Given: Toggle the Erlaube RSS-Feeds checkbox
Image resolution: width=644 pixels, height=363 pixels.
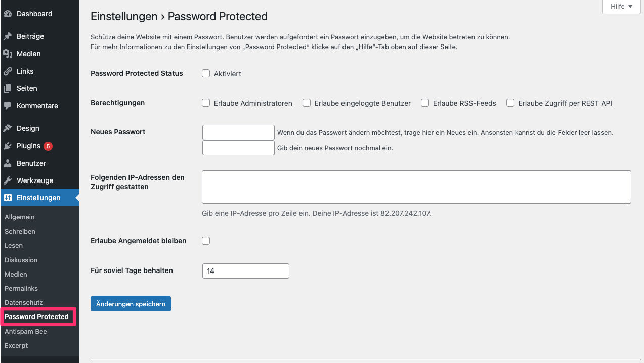Looking at the screenshot, I should coord(425,103).
